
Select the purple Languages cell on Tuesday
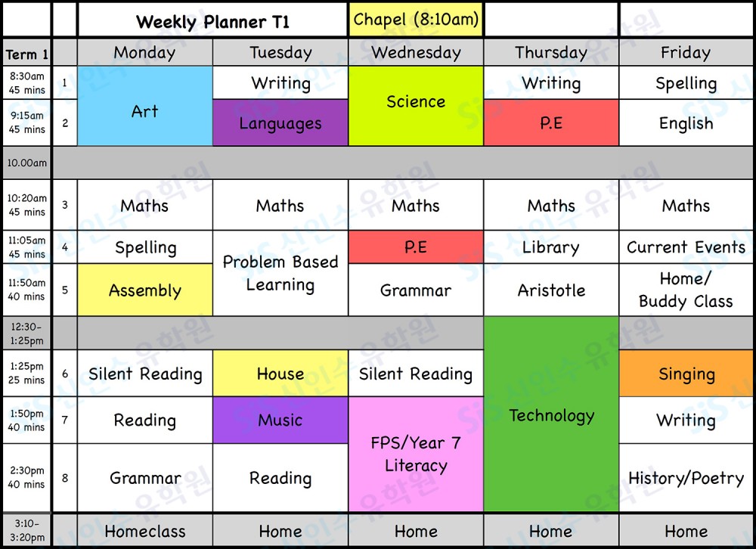coord(280,123)
